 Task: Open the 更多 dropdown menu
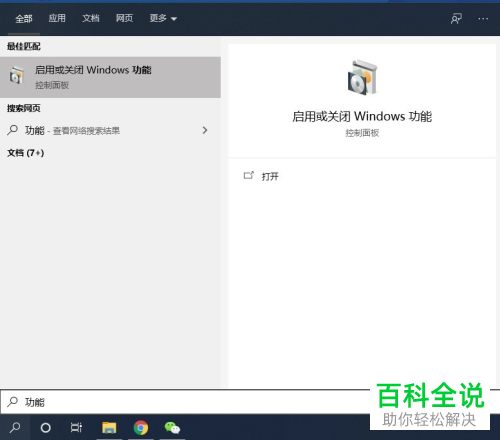(x=163, y=18)
